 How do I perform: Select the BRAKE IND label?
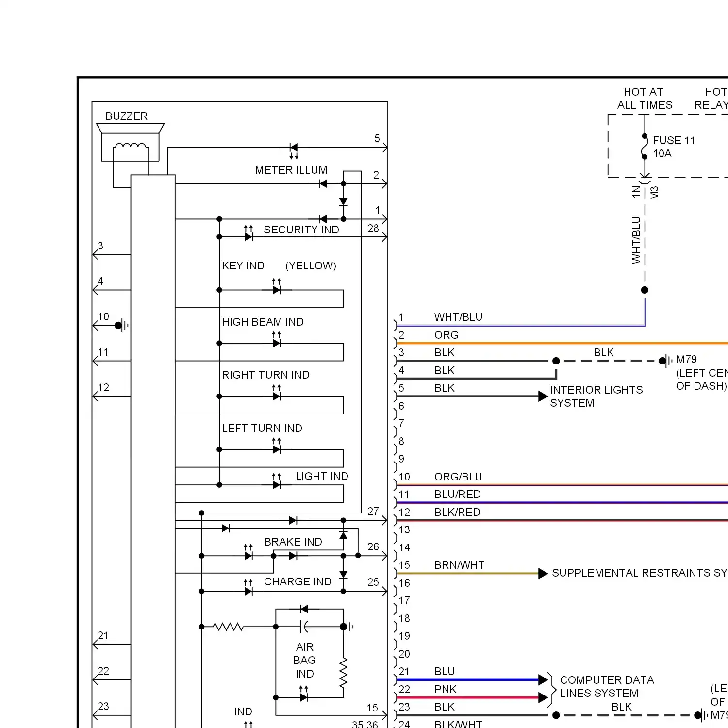[x=293, y=542]
